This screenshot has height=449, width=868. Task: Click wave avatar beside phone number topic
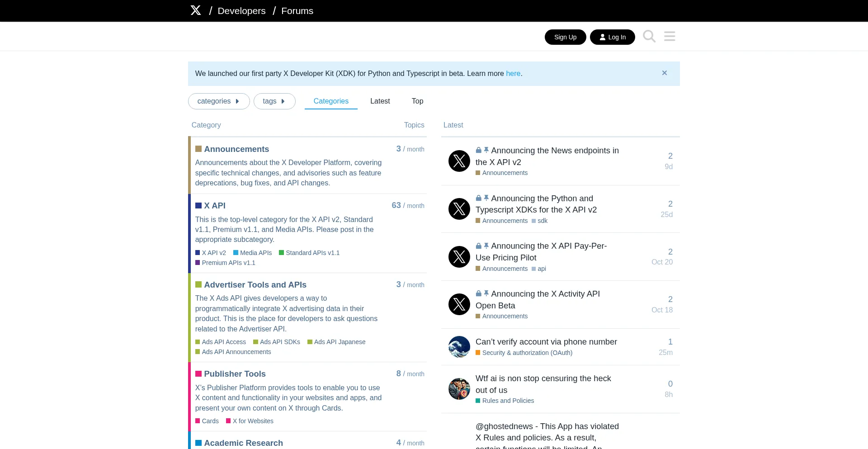[x=459, y=347]
